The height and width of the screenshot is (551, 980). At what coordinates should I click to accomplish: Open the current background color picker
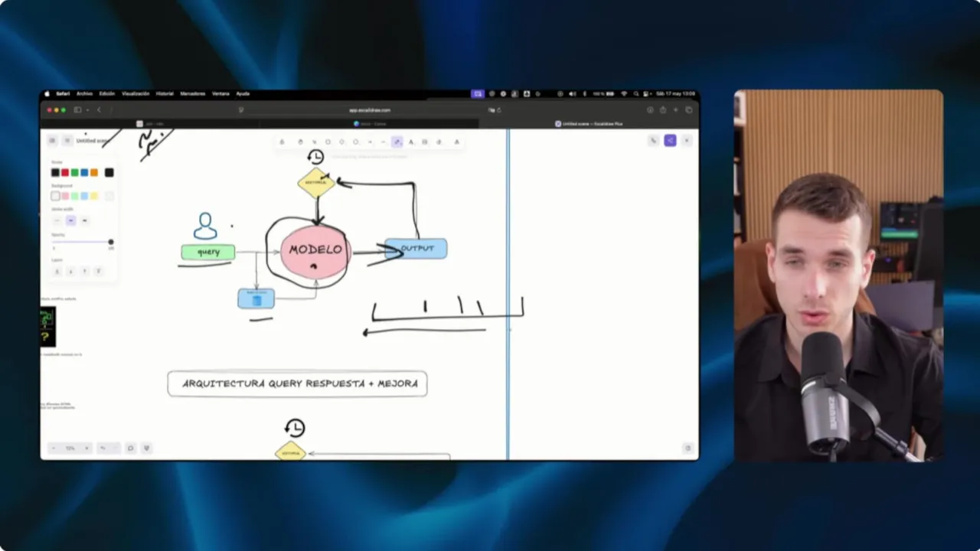click(109, 196)
